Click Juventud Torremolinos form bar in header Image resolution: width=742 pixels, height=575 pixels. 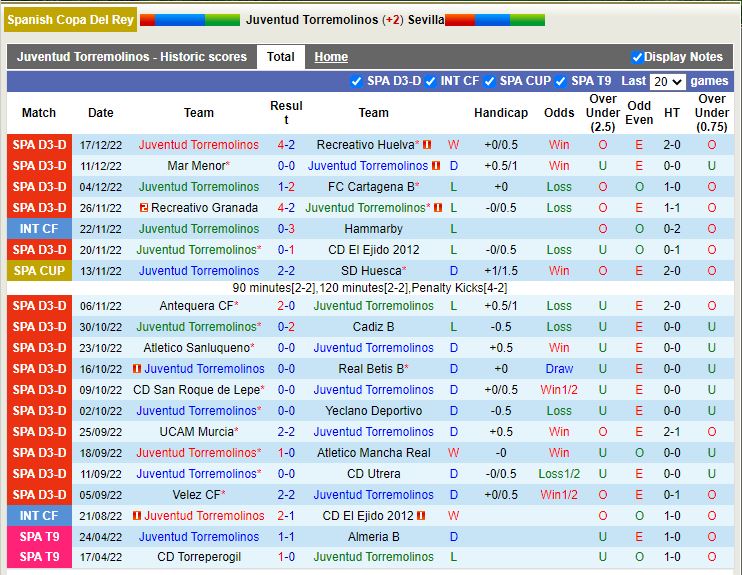(x=190, y=20)
